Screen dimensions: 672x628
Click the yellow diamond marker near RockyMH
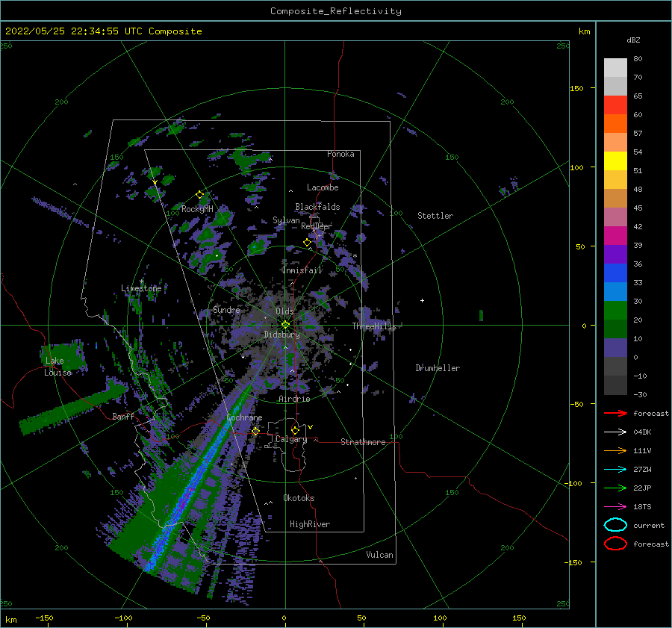pos(199,195)
